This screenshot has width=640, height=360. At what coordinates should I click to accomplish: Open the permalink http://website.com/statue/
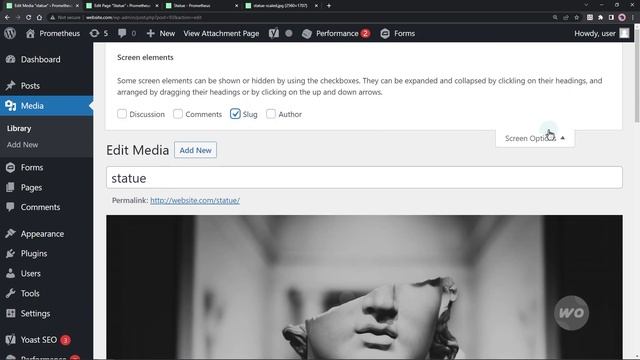tap(195, 200)
